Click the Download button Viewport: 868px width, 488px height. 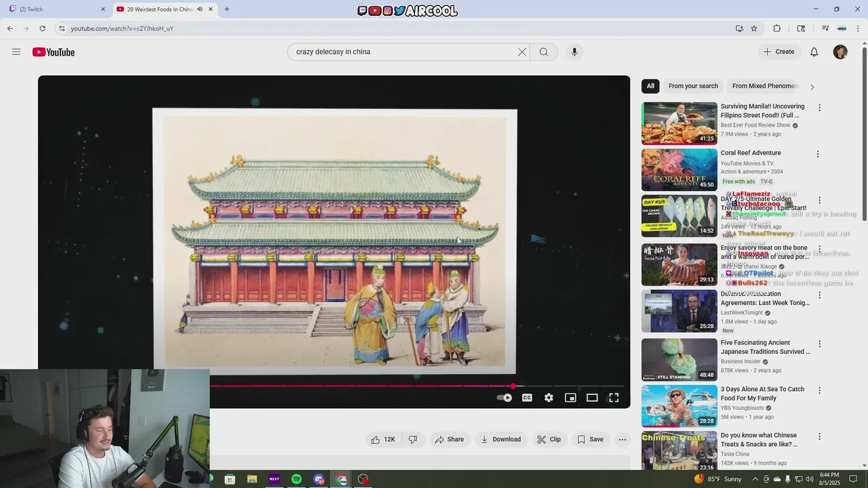[x=500, y=439]
